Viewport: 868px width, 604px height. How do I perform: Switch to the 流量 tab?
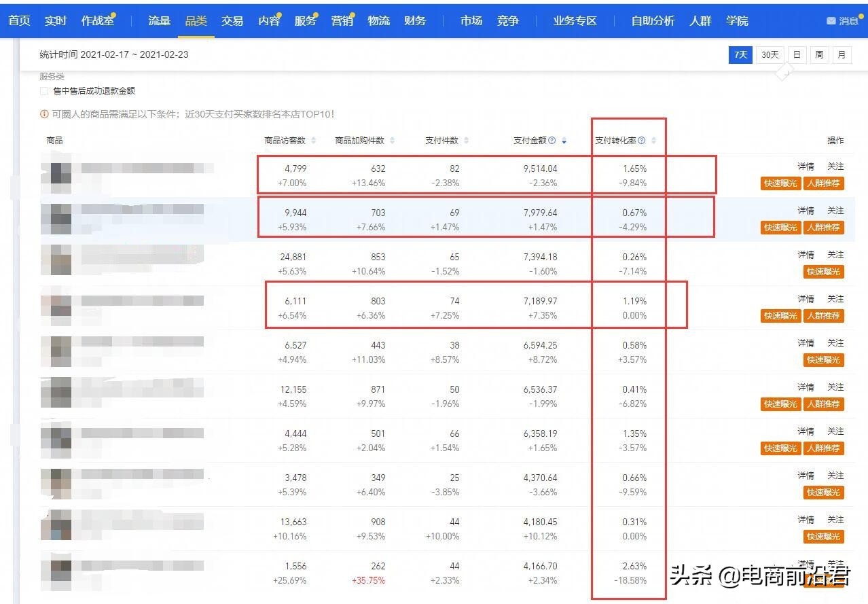coord(159,21)
